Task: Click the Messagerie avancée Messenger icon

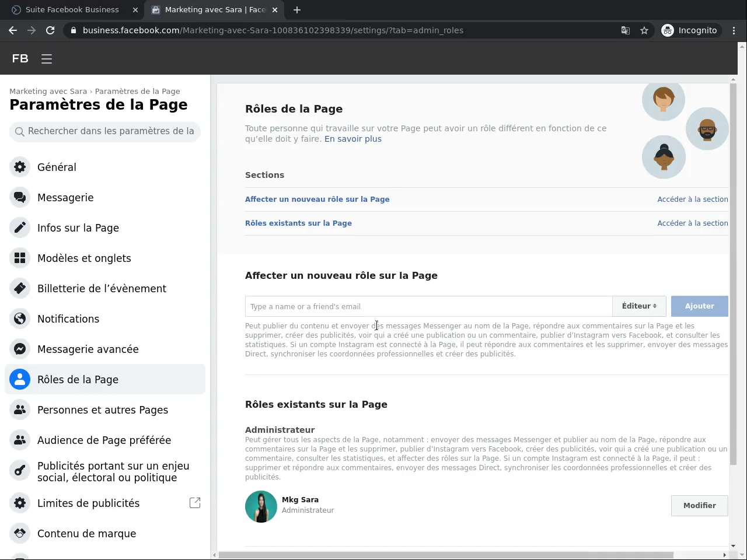Action: click(x=20, y=349)
